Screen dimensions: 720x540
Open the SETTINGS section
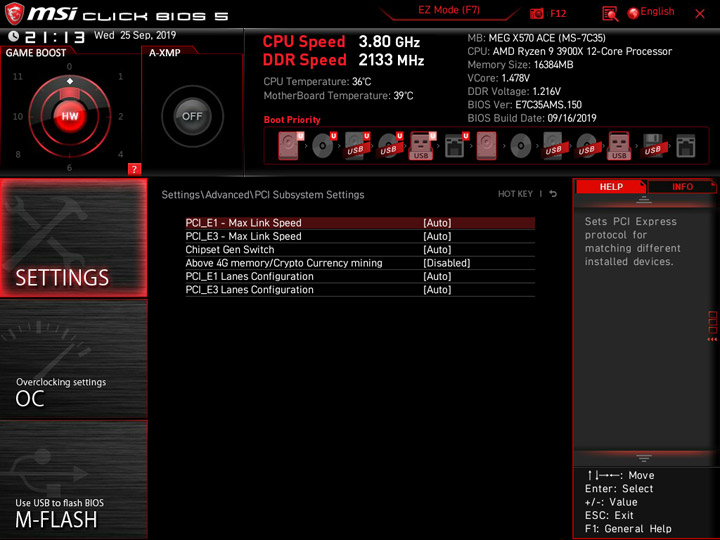(73, 237)
